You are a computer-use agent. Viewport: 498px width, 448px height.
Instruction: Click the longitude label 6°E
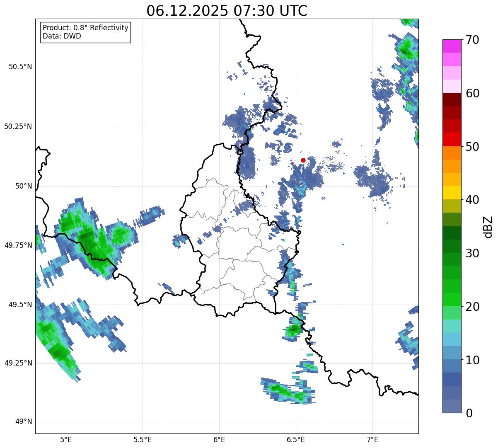(219, 439)
